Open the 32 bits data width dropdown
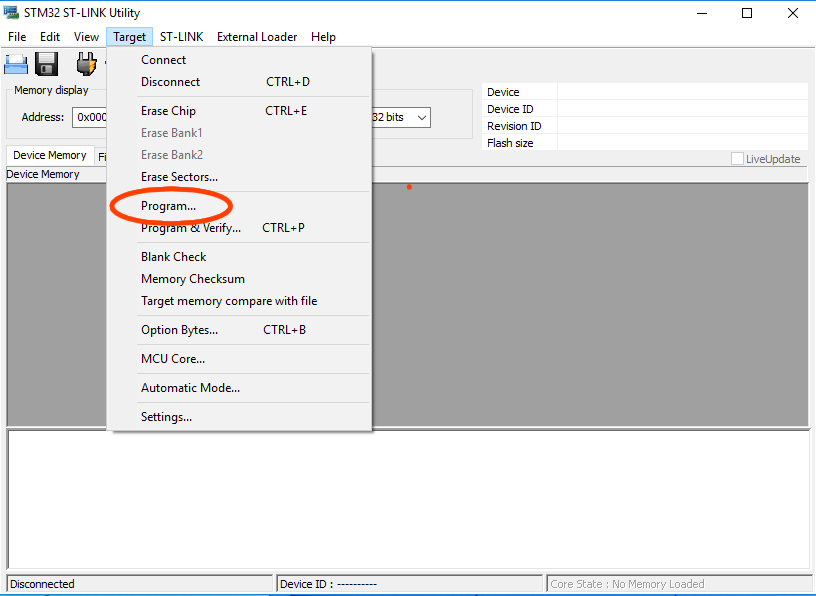Image resolution: width=816 pixels, height=596 pixels. coord(400,117)
